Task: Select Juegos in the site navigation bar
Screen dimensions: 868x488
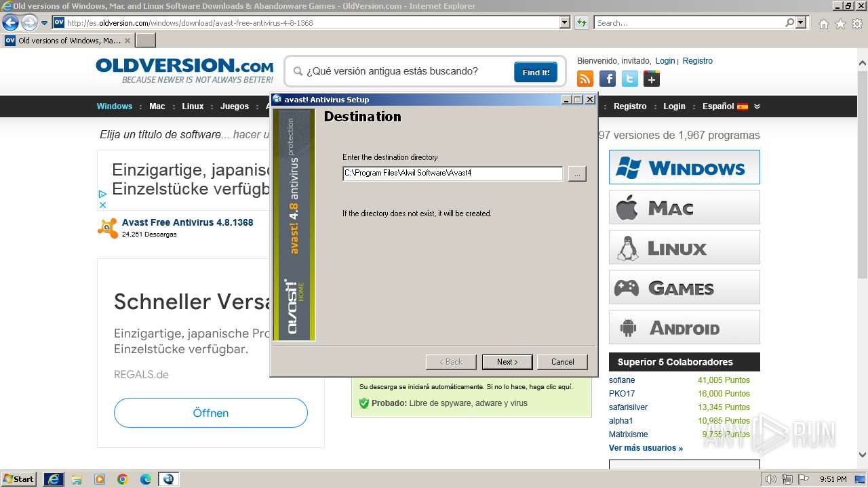Action: click(235, 106)
